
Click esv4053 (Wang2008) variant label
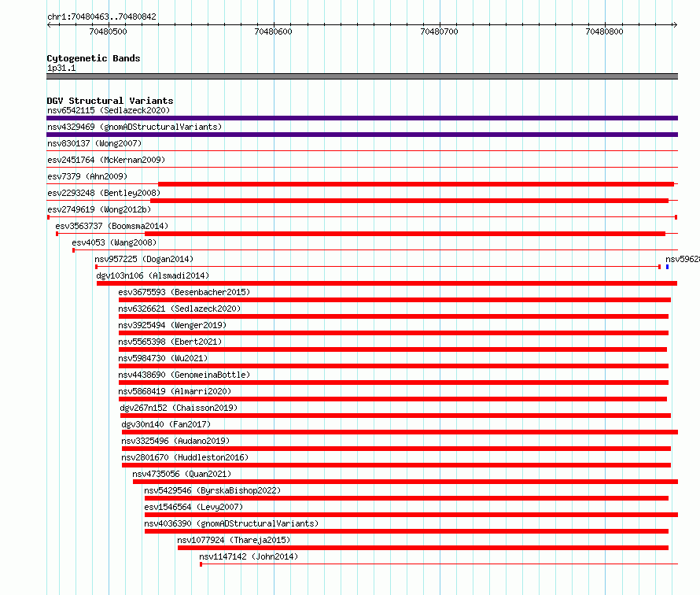pos(114,242)
